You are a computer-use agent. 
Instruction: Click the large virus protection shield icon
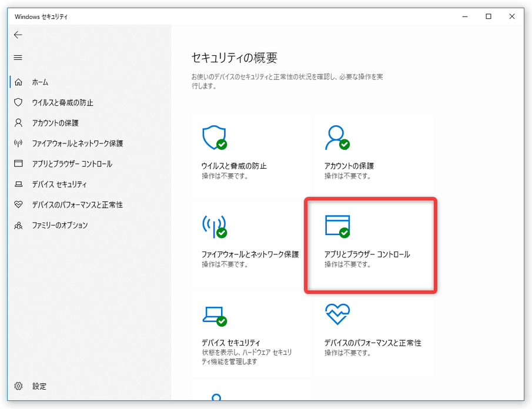[215, 138]
